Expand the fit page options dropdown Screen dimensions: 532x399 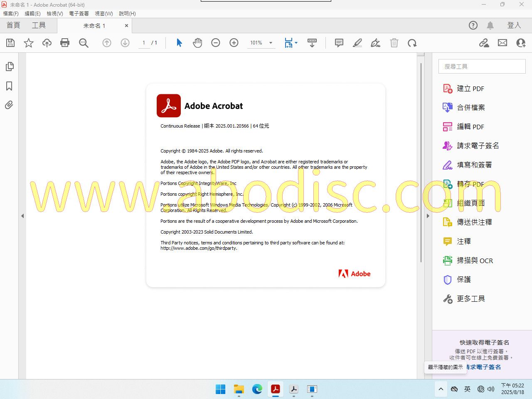point(296,43)
